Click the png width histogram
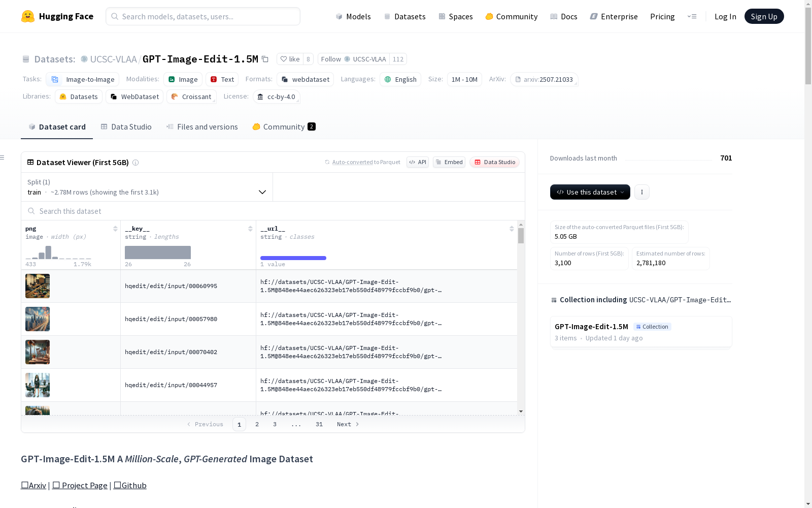The width and height of the screenshot is (812, 508). (58, 252)
